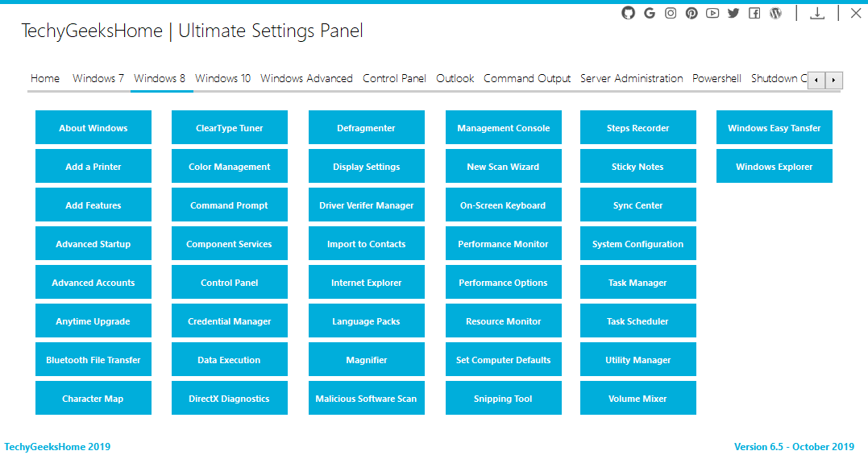Screen dimensions: 868x455
Task: Click the download arrow icon
Action: 817,13
